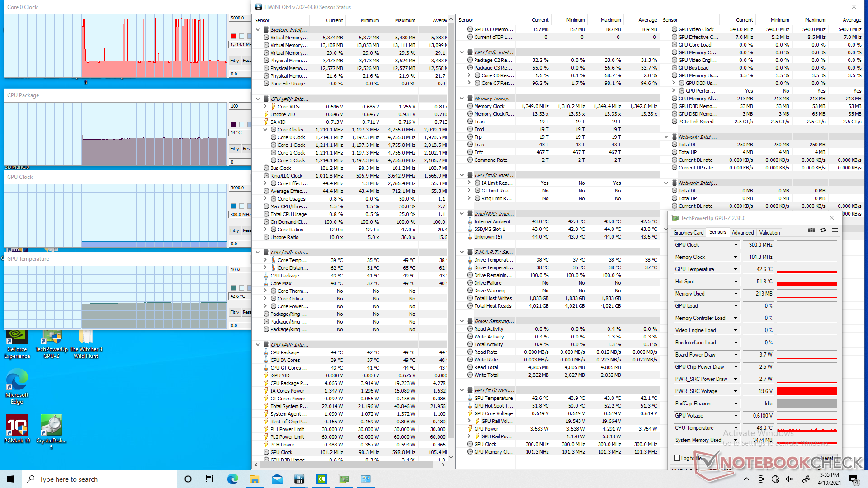Open the Windows Start menu

tap(11, 479)
